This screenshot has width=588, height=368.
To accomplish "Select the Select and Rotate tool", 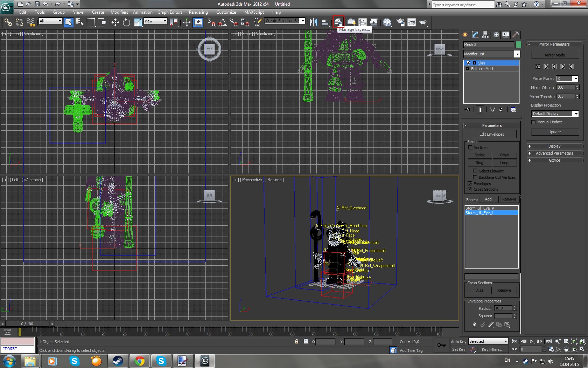I will pos(126,22).
